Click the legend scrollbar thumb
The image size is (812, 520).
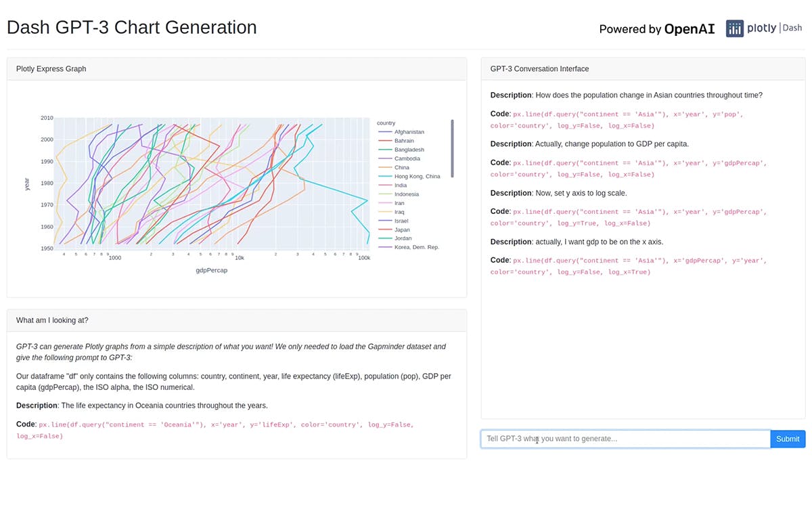[x=452, y=148]
